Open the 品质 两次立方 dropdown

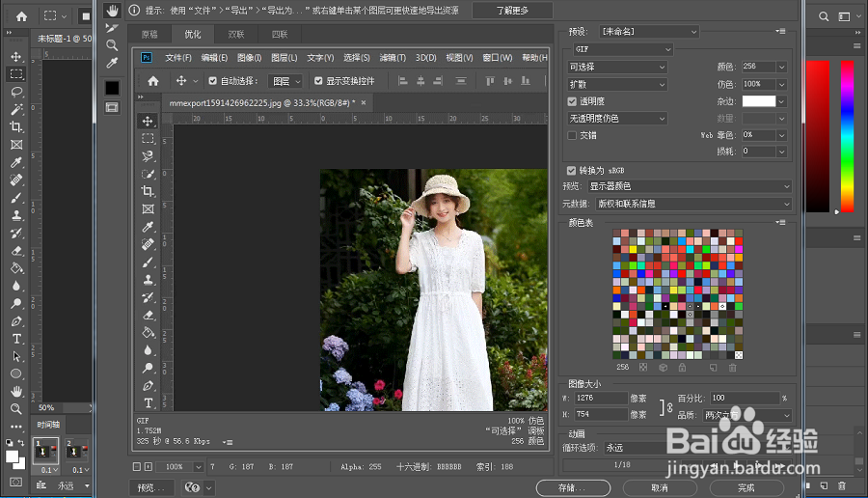pos(747,415)
